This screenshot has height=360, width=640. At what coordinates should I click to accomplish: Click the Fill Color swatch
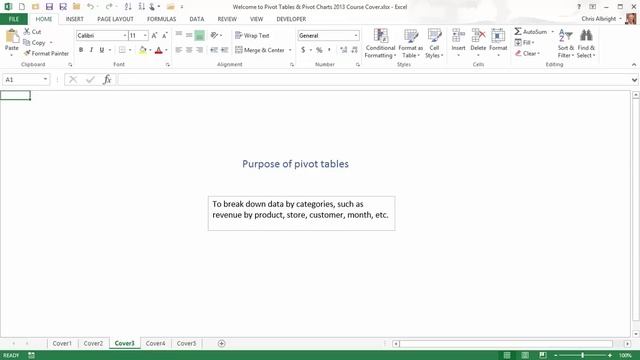(143, 50)
